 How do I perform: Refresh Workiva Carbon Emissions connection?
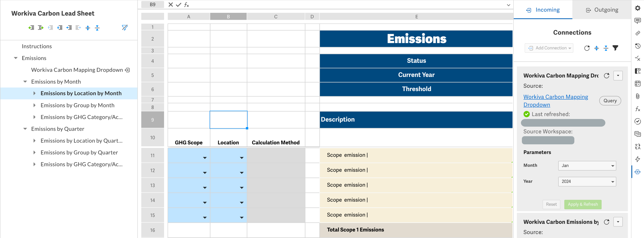[x=607, y=222]
